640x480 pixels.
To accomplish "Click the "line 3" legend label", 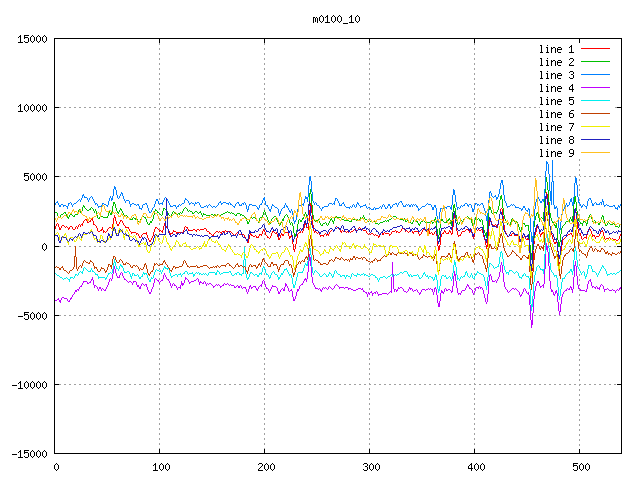I will pos(556,75).
